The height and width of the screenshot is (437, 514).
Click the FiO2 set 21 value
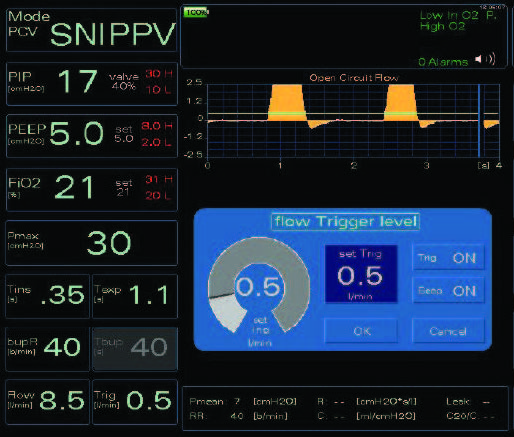[124, 188]
